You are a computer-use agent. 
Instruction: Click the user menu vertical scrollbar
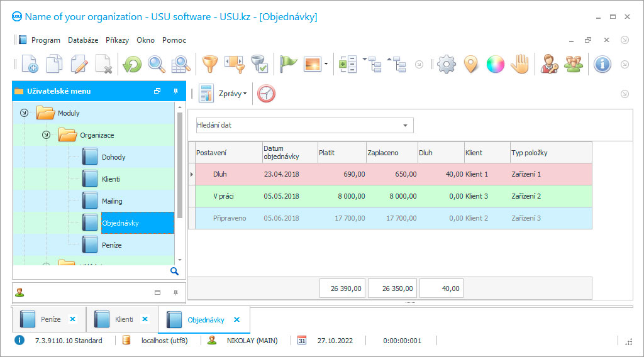(179, 165)
